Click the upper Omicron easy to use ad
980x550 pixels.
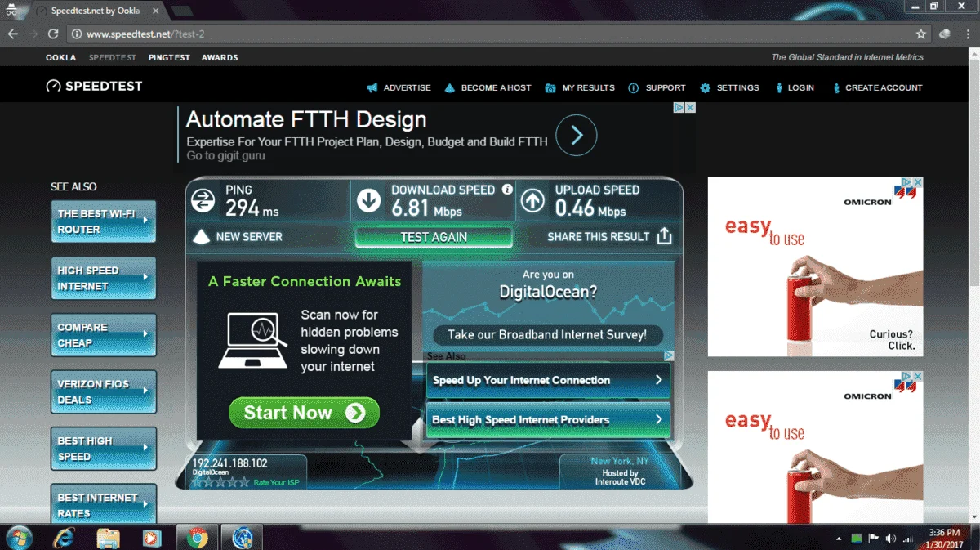(815, 266)
